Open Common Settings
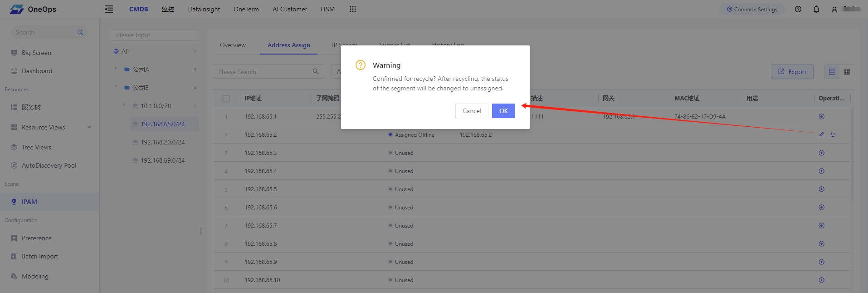This screenshot has height=293, width=868. click(x=752, y=9)
